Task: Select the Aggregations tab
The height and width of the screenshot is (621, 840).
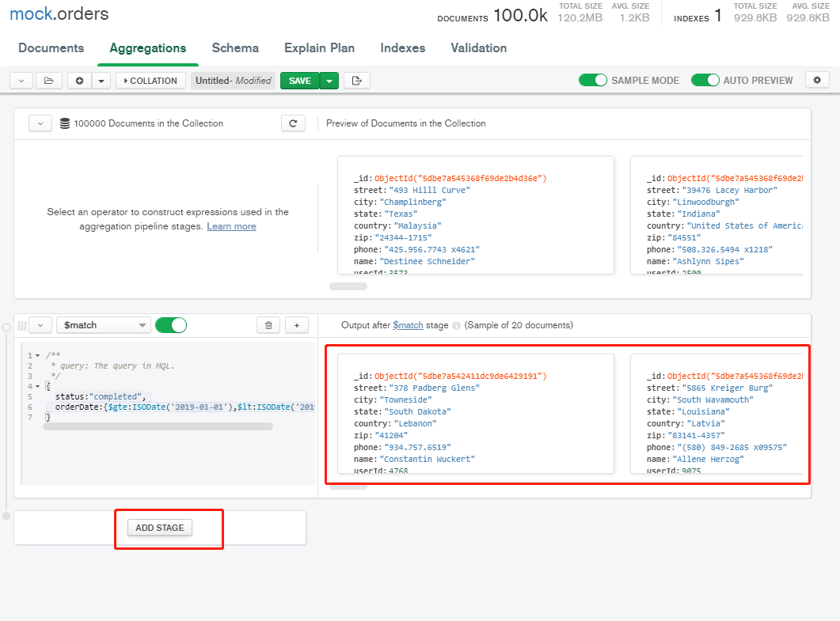Action: [148, 48]
